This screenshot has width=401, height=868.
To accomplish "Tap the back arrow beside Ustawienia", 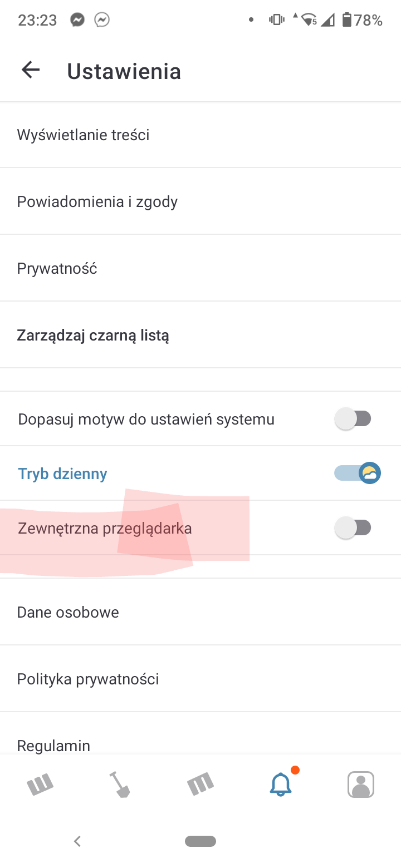I will 31,70.
